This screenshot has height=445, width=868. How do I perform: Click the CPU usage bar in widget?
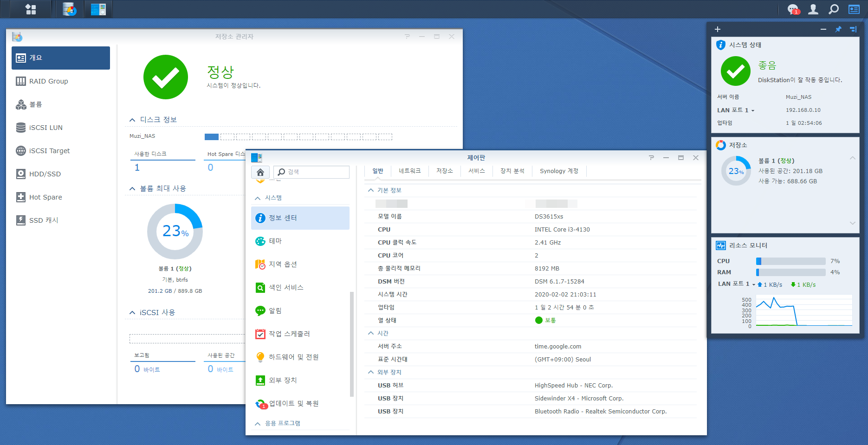coord(791,261)
